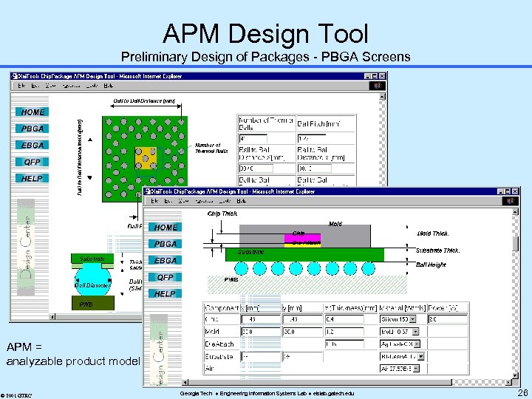Open HELP in front window sidebar
The width and height of the screenshot is (532, 399).
point(165,294)
